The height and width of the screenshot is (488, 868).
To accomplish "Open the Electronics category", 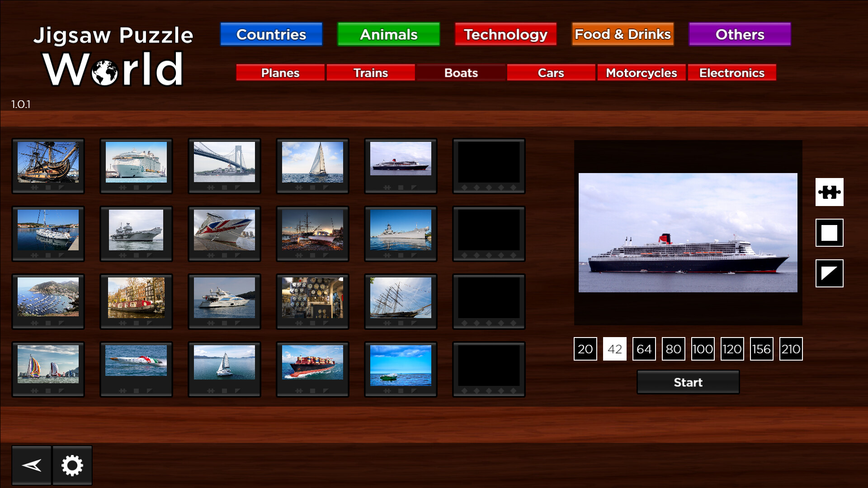I will point(732,72).
